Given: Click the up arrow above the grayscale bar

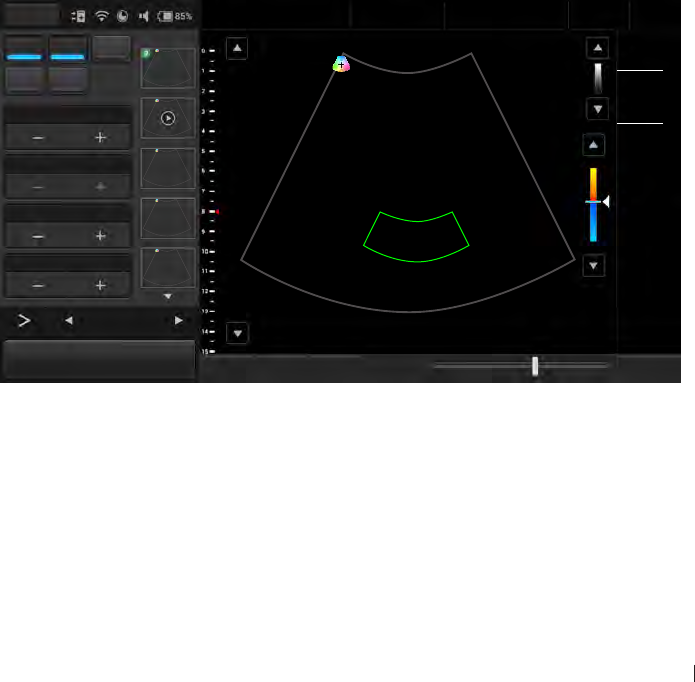Looking at the screenshot, I should coord(597,48).
